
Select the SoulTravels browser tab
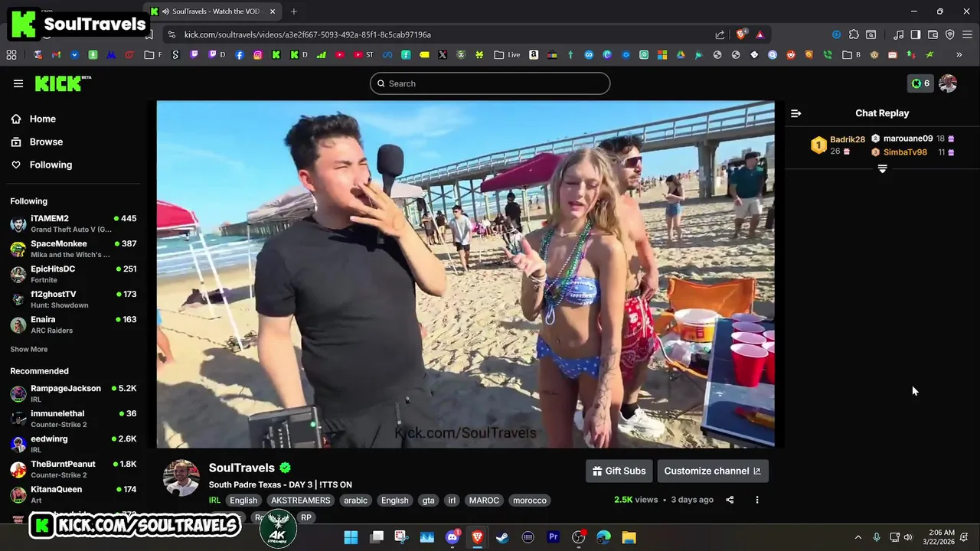coord(213,11)
